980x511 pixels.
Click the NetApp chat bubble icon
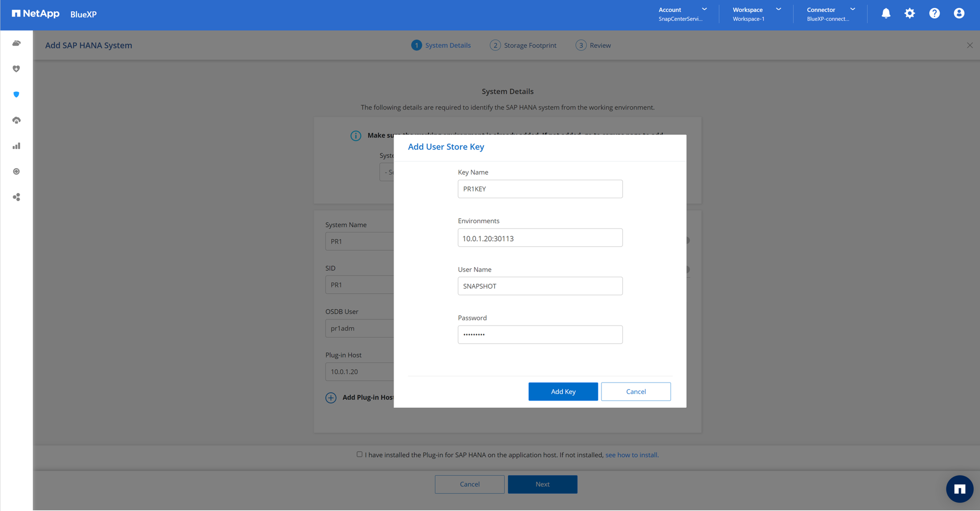pos(959,489)
